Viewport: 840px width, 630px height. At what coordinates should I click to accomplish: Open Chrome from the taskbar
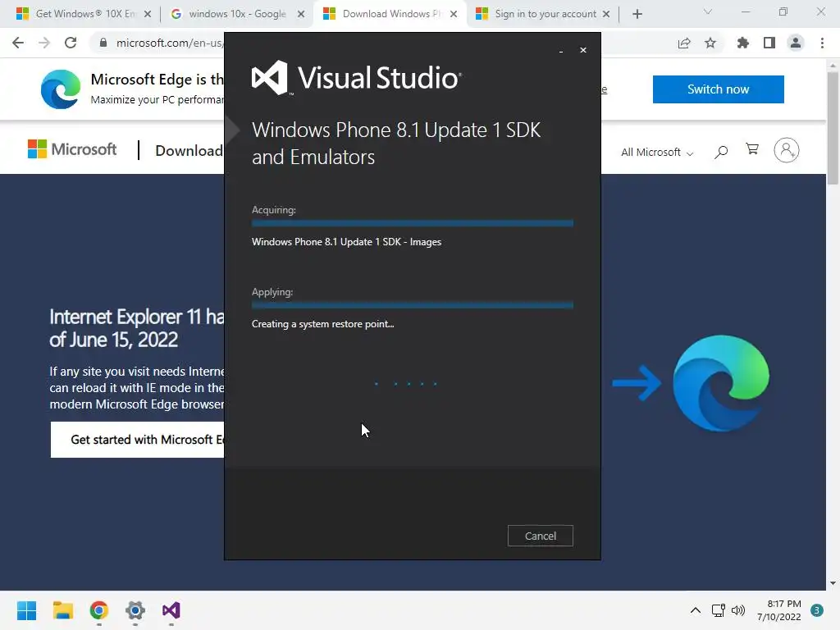pos(99,610)
